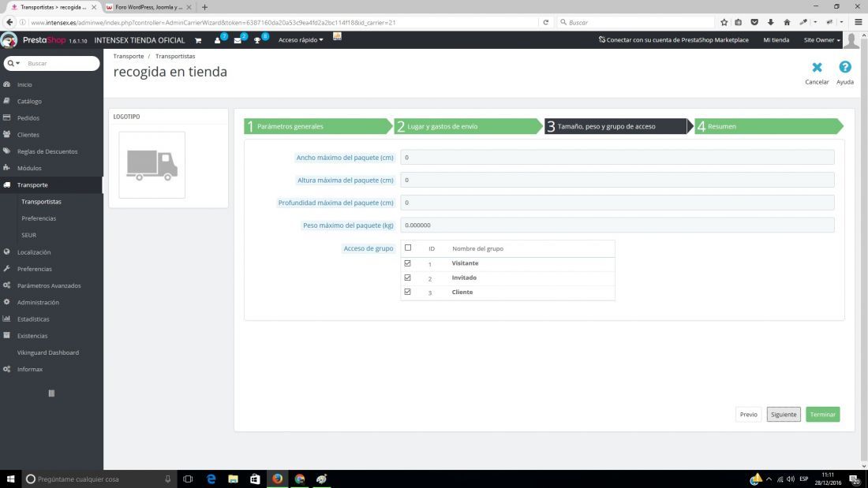Focus the Profundidad máxima del paquete field
Viewport: 868px width, 488px height.
[617, 203]
